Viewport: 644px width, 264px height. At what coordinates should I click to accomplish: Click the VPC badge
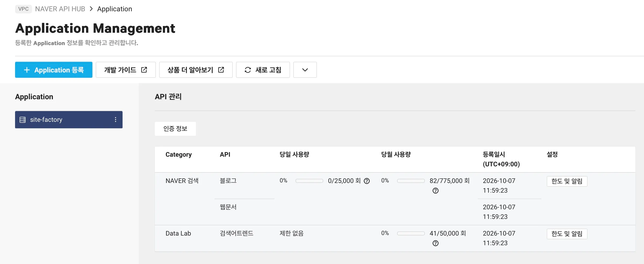coord(23,9)
